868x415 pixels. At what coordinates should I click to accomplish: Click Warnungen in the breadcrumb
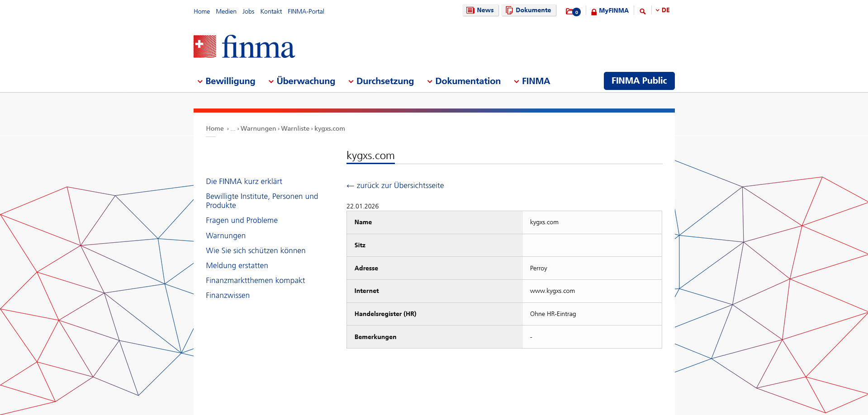click(x=258, y=128)
